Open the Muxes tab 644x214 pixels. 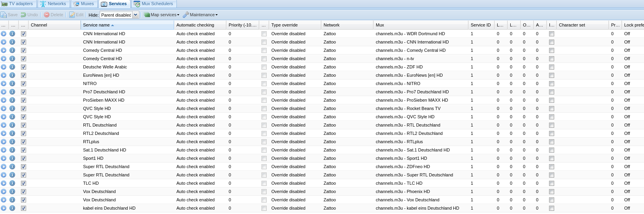84,4
